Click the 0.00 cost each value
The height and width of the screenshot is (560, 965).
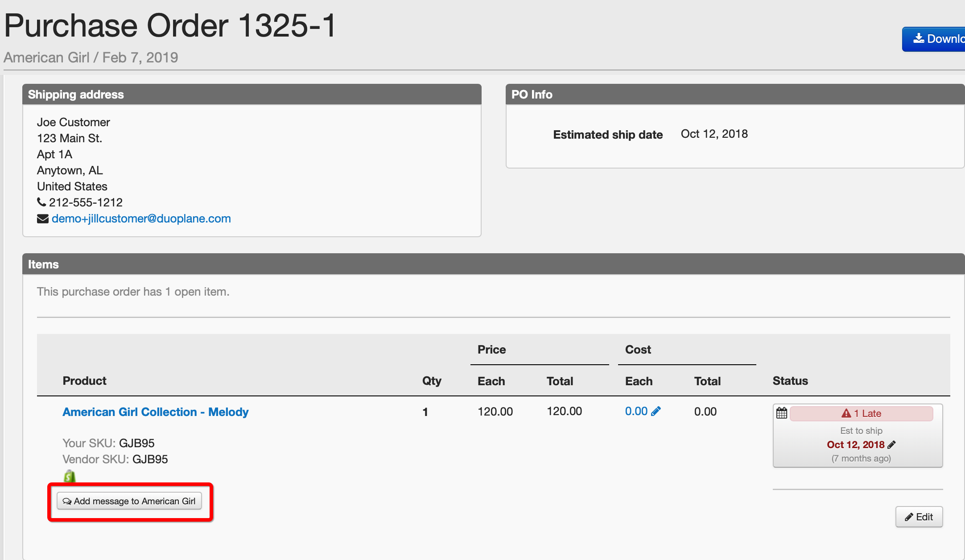coord(636,411)
